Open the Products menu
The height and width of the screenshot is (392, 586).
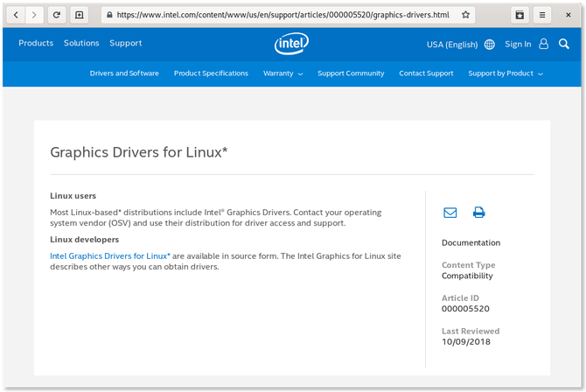36,43
